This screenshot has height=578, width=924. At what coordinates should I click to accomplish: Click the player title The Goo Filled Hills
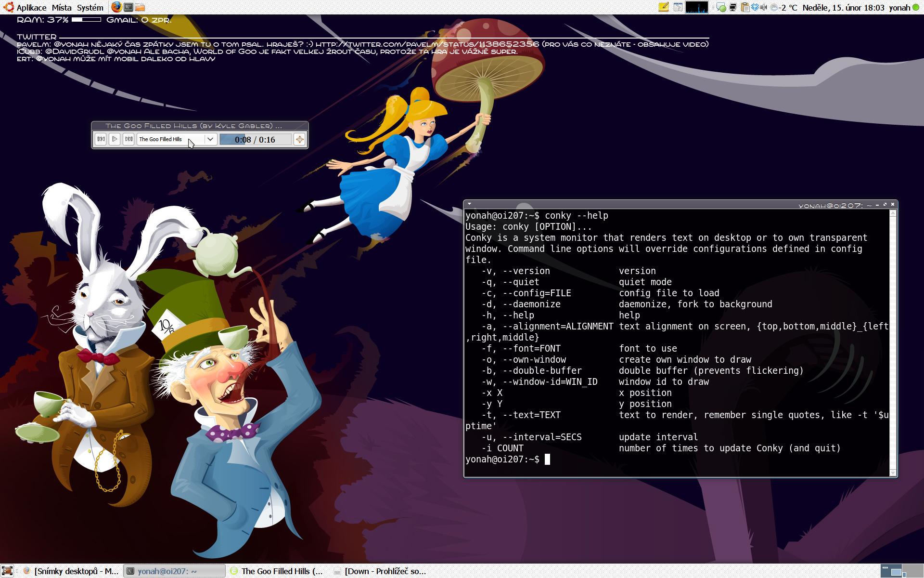(193, 126)
